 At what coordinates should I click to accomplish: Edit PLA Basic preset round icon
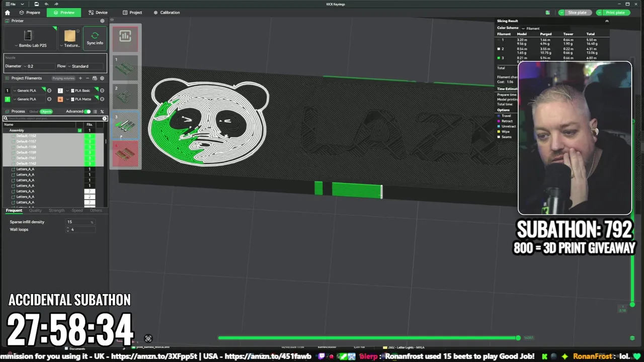click(102, 90)
